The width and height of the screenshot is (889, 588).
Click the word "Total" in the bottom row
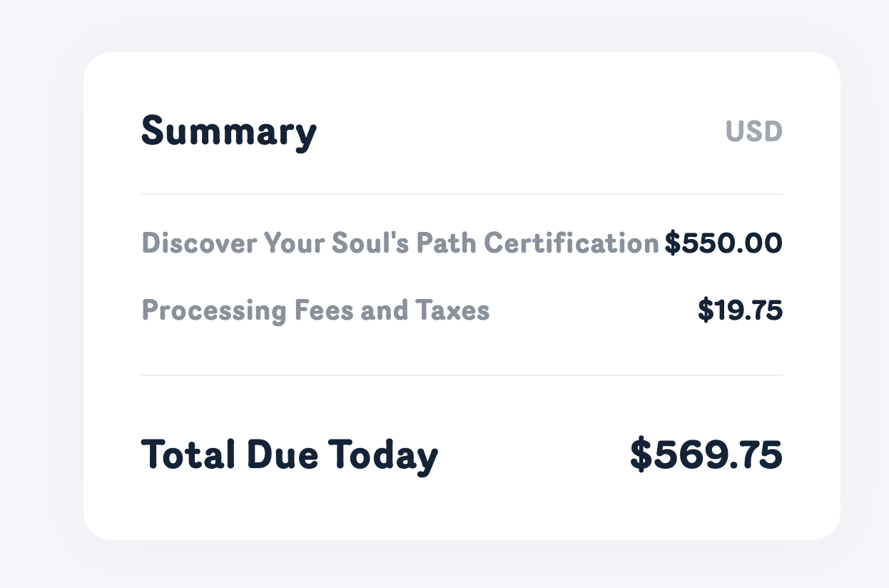(188, 455)
